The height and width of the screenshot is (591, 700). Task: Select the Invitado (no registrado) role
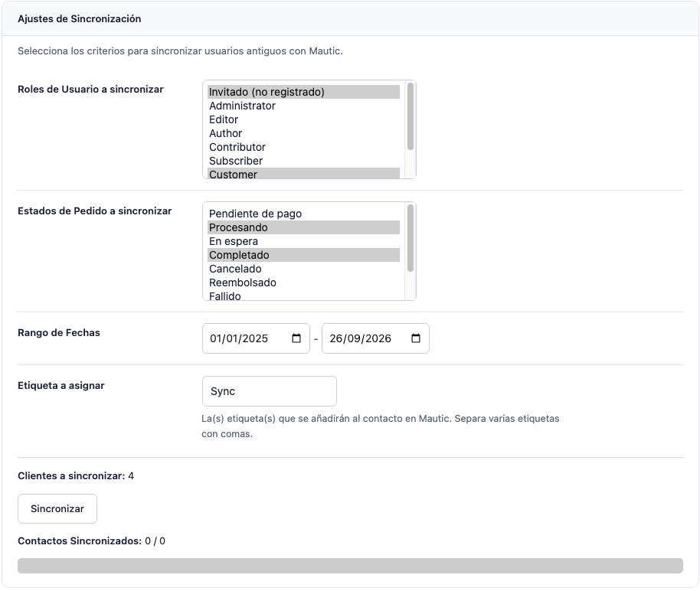(x=303, y=92)
